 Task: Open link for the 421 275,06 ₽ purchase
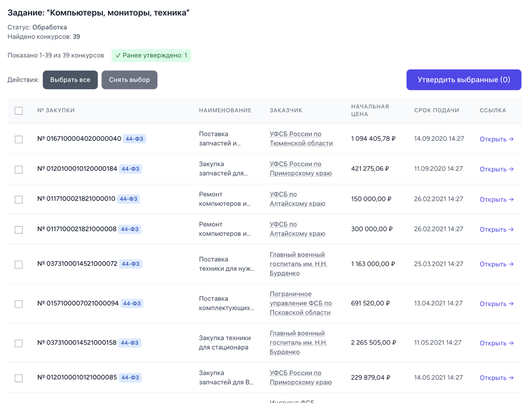pos(496,169)
